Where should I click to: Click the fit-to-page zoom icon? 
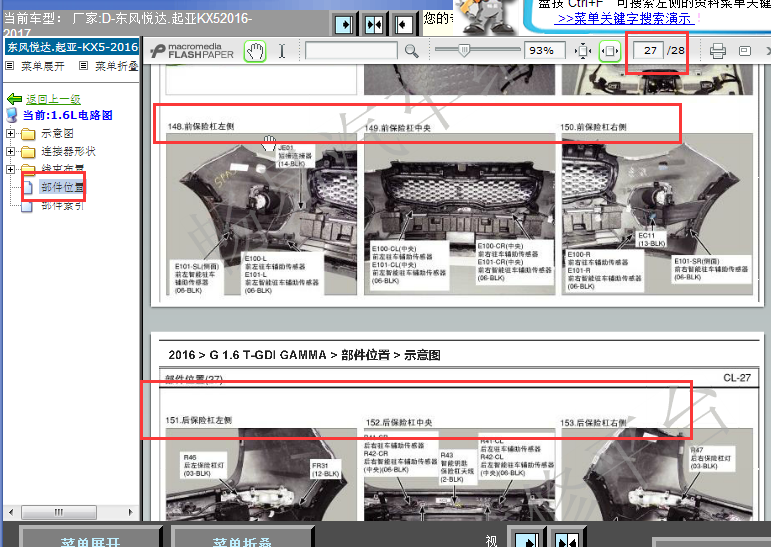pyautogui.click(x=583, y=51)
